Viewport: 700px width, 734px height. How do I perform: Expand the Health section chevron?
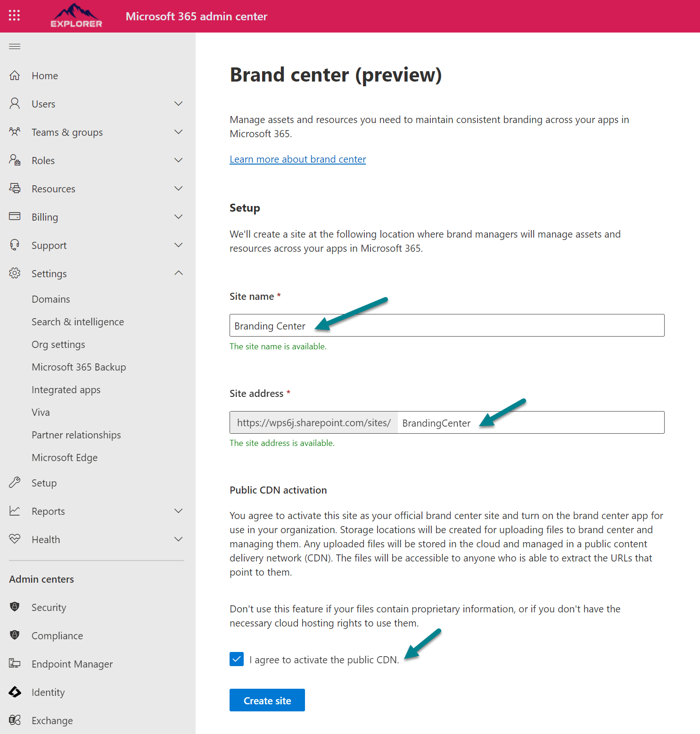(179, 539)
